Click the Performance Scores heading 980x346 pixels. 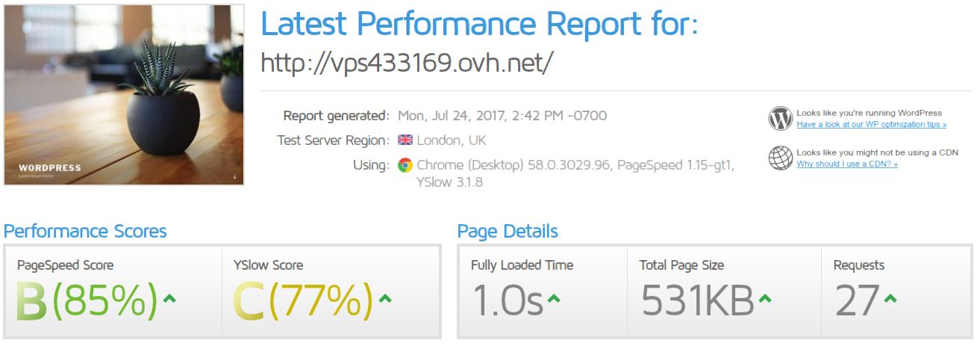click(85, 232)
